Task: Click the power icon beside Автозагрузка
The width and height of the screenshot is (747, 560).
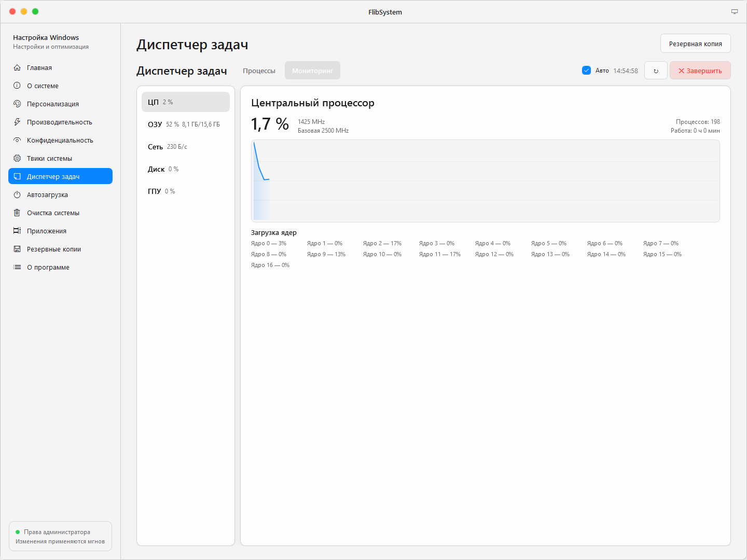Action: tap(17, 195)
